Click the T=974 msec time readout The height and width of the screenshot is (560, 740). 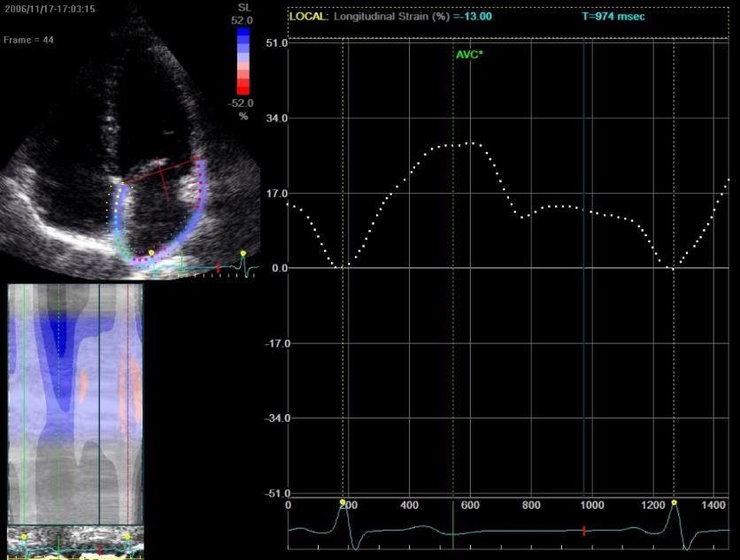click(x=613, y=17)
